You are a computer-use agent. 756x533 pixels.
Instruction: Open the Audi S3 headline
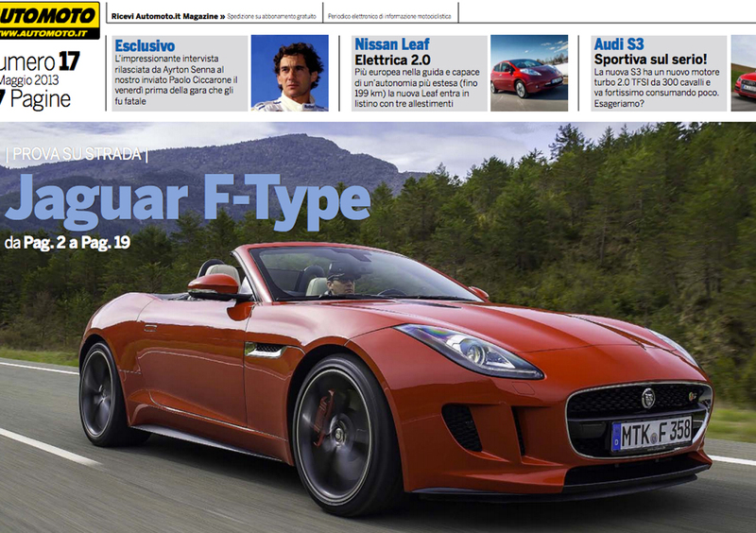[619, 44]
